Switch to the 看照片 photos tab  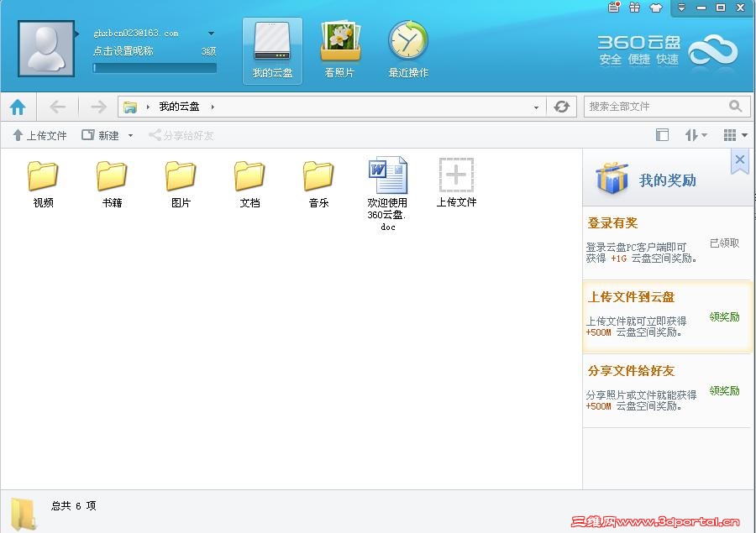click(x=340, y=50)
